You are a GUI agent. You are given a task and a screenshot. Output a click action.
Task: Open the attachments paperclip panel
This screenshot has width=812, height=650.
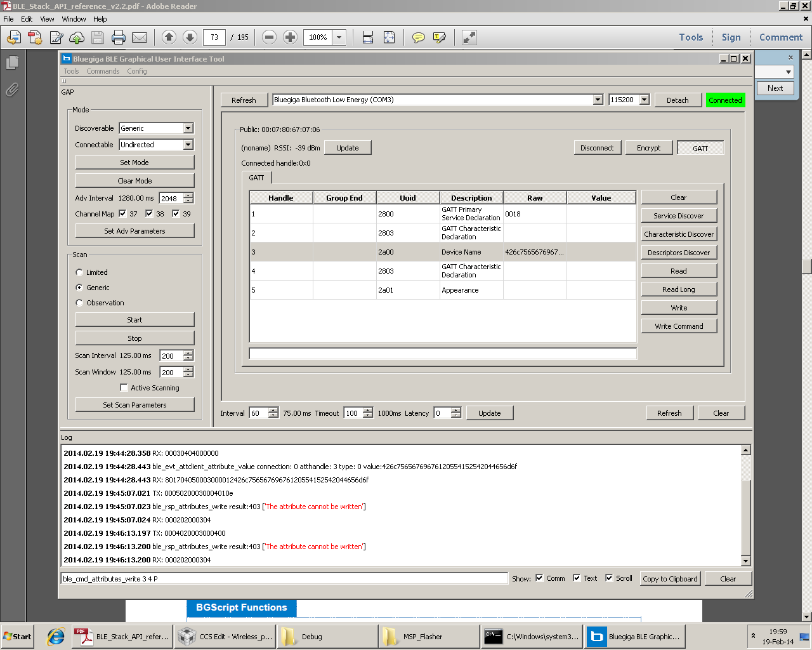click(x=12, y=90)
